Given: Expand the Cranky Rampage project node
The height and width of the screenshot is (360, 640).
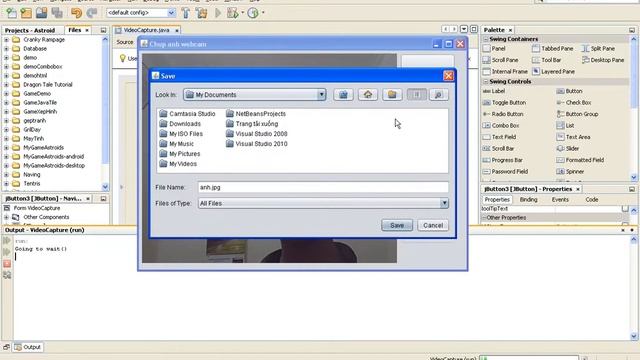Looking at the screenshot, I should tap(6, 40).
